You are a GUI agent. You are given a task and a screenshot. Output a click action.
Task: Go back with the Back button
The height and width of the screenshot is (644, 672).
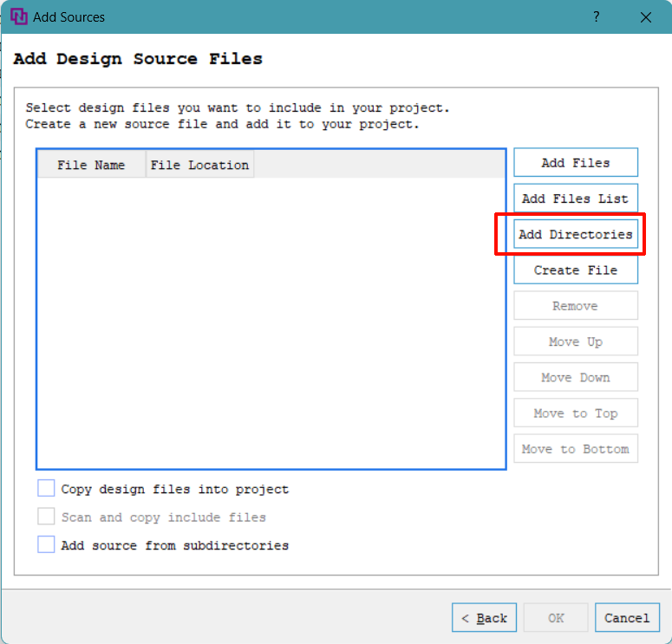pos(485,618)
